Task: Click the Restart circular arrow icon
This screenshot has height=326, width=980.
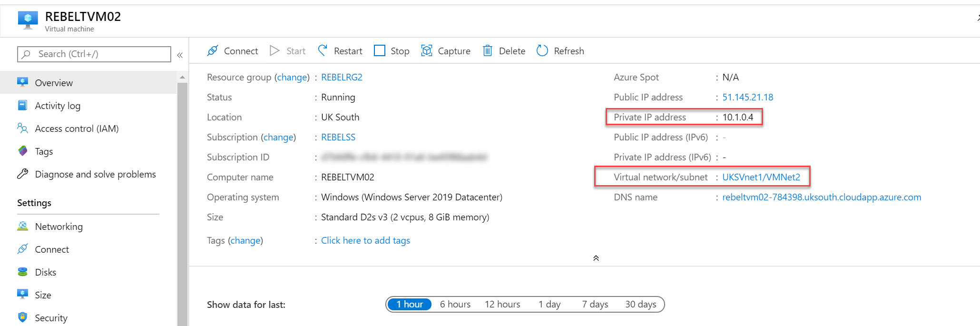Action: point(323,50)
